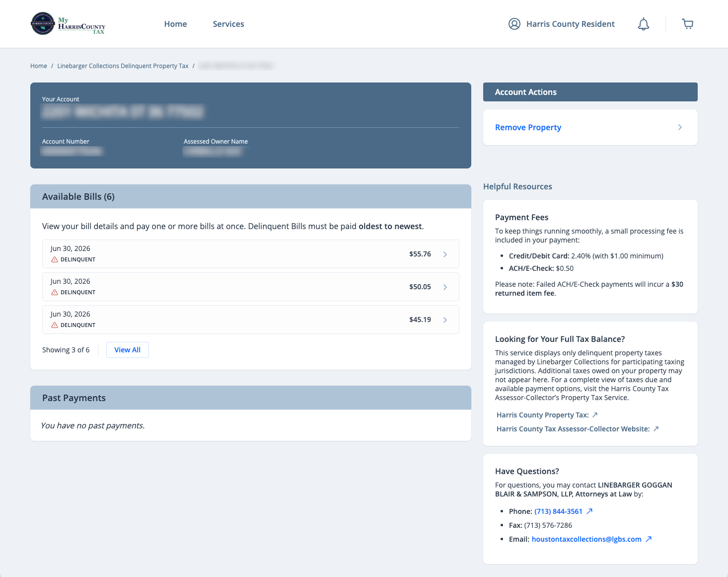Screen dimensions: 728x577
Task: Click the Home breadcrumb link
Action: [39, 66]
